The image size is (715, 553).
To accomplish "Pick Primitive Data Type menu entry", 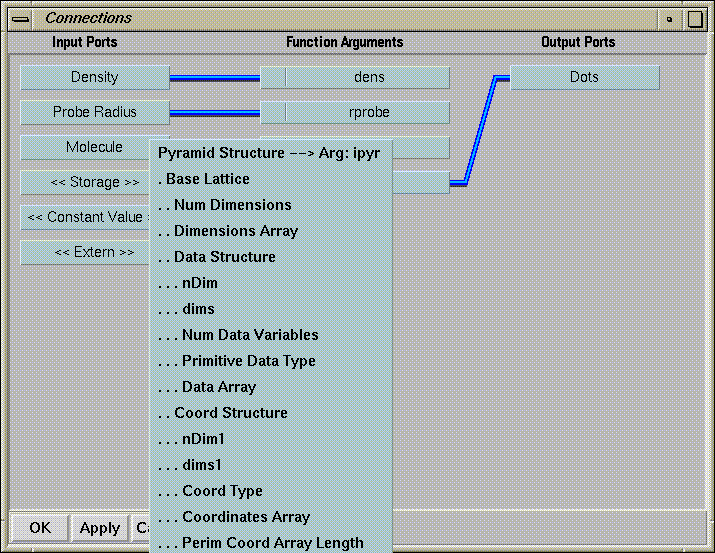I will coord(248,361).
